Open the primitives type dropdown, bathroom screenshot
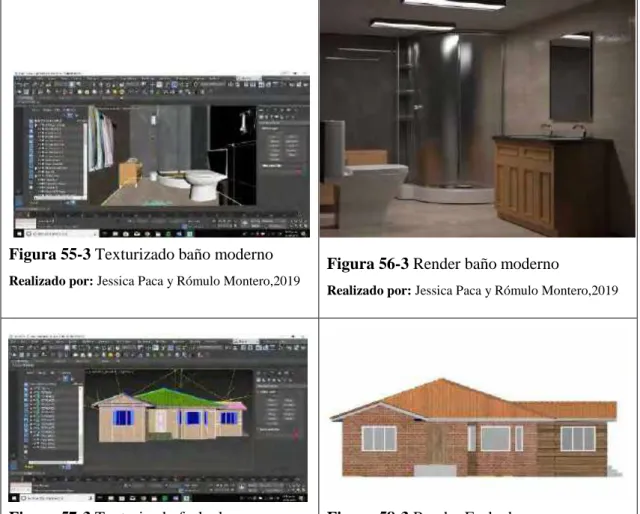The image size is (640, 514). pos(283,123)
